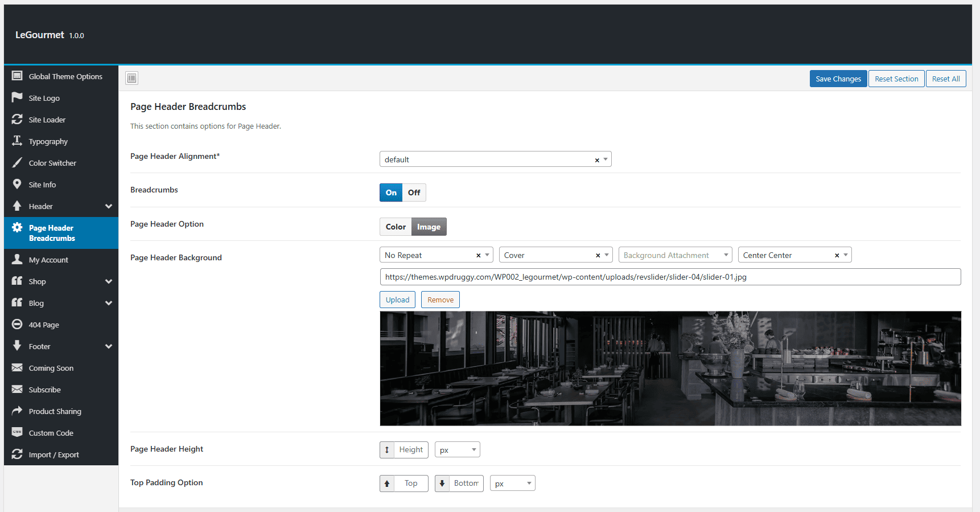Click the background image URL field
This screenshot has width=980, height=512.
coord(670,277)
